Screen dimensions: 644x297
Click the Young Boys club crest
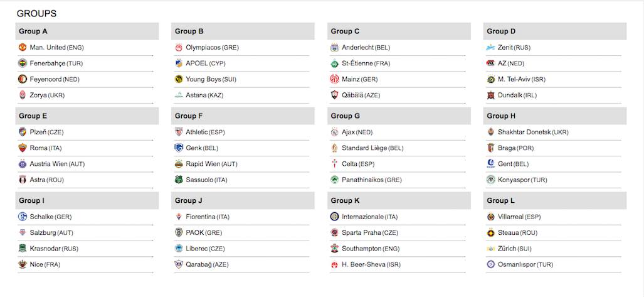[x=179, y=79]
